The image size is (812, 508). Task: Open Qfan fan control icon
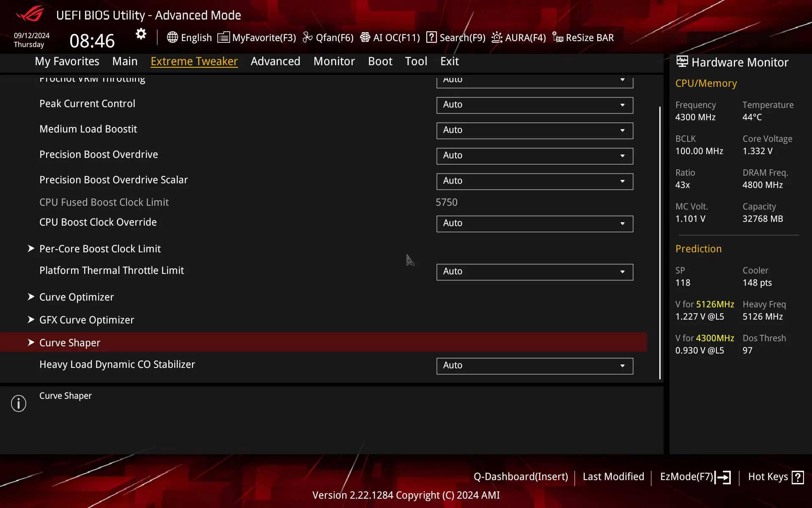pos(307,37)
